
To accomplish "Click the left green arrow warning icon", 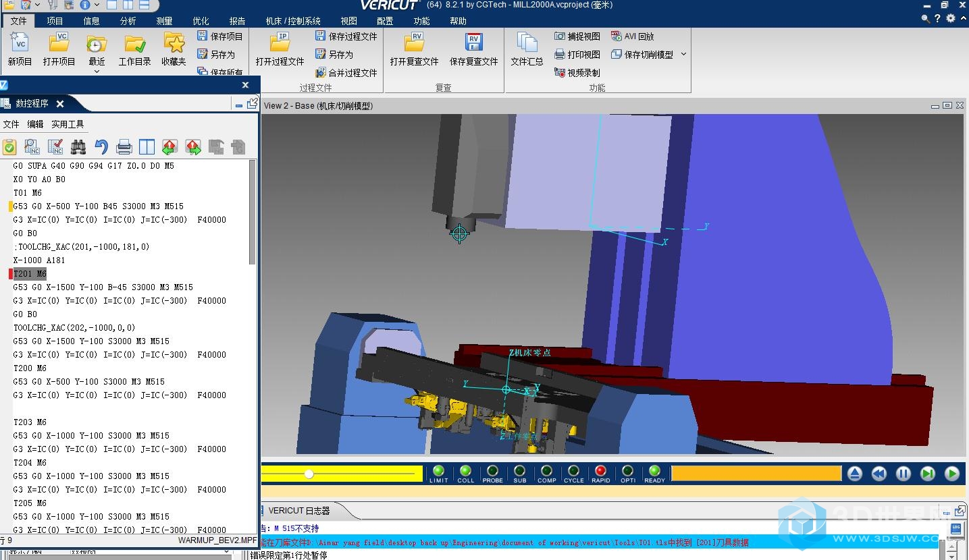I will (x=169, y=147).
